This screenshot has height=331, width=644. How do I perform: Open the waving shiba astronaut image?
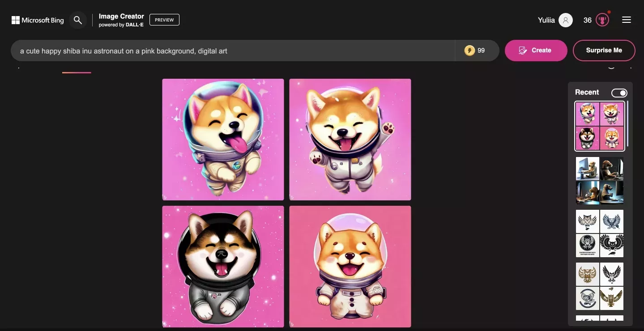(x=350, y=140)
